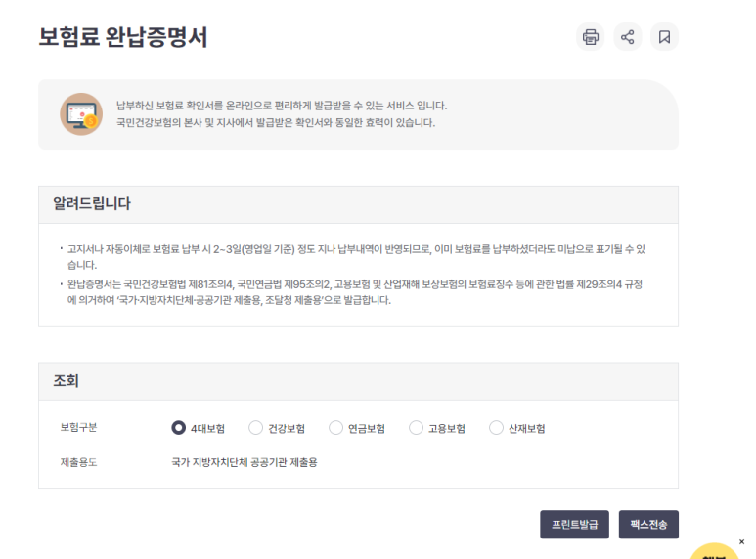Click the 프린트발급 button
Screen dimensions: 756x559
pyautogui.click(x=574, y=524)
